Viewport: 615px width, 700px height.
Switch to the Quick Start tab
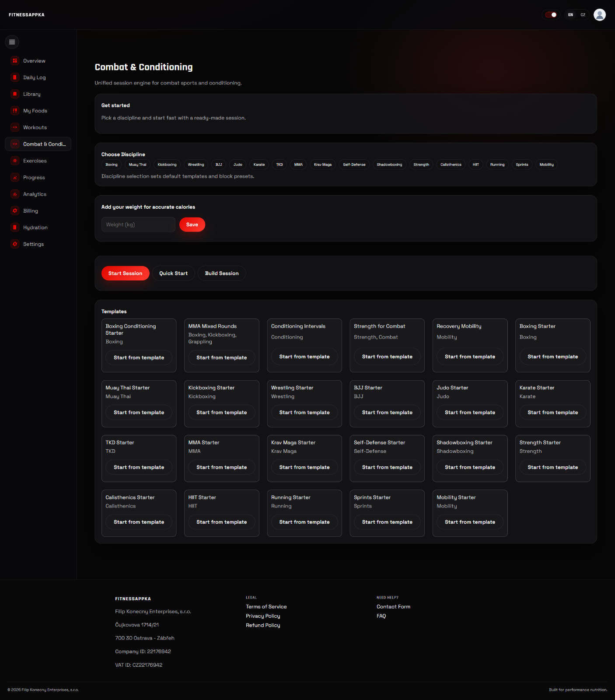pyautogui.click(x=173, y=273)
